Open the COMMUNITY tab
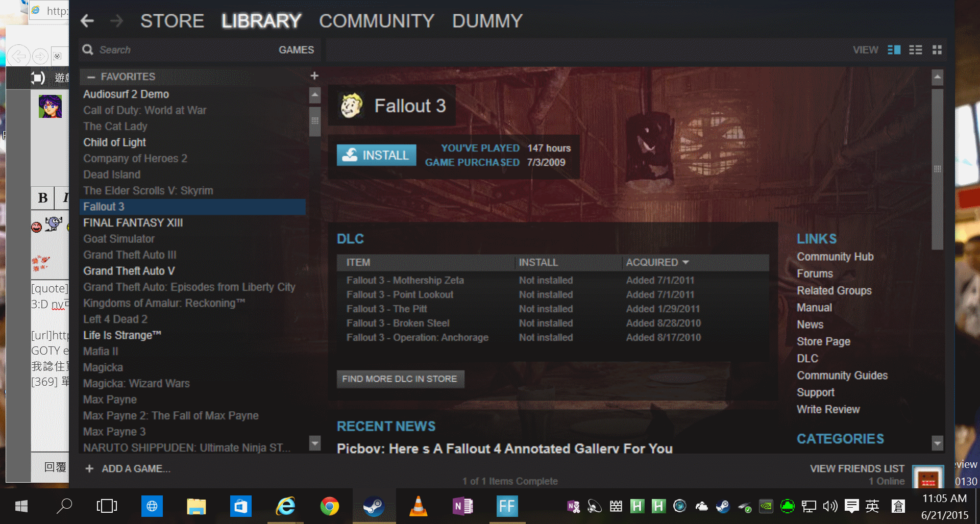Screen dimensions: 980x524 376,21
